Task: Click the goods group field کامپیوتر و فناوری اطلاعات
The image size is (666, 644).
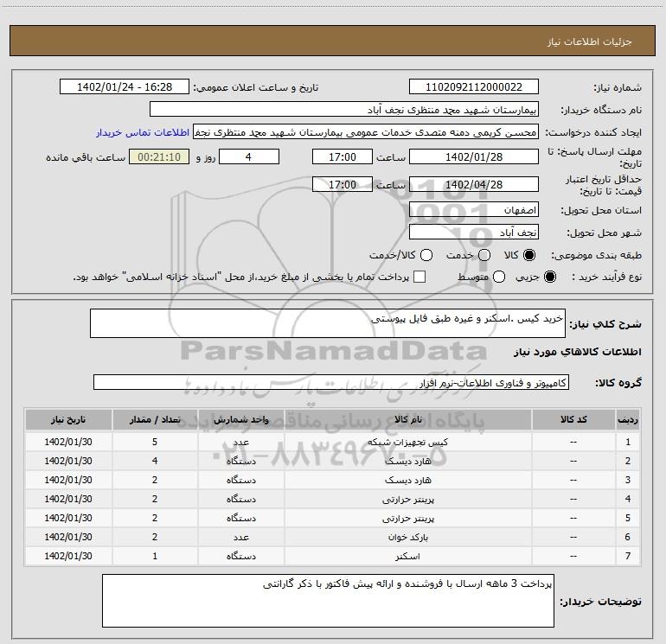Action: point(331,382)
